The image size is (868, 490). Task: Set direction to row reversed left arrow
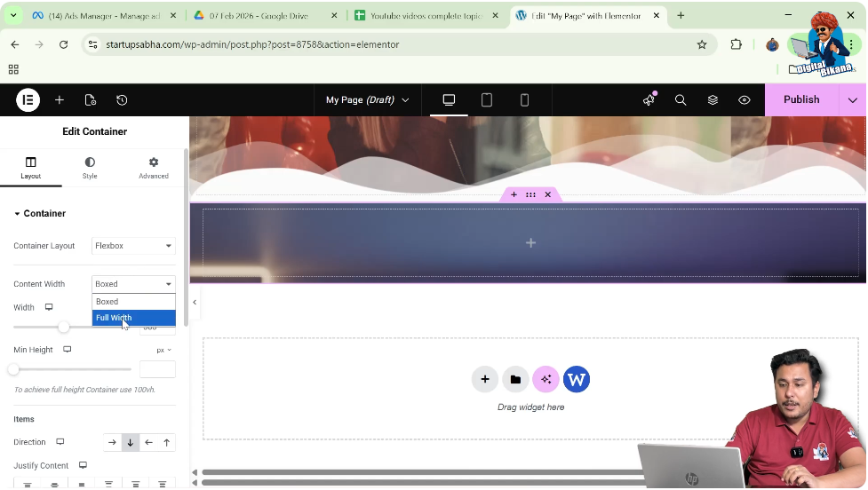[x=148, y=442]
